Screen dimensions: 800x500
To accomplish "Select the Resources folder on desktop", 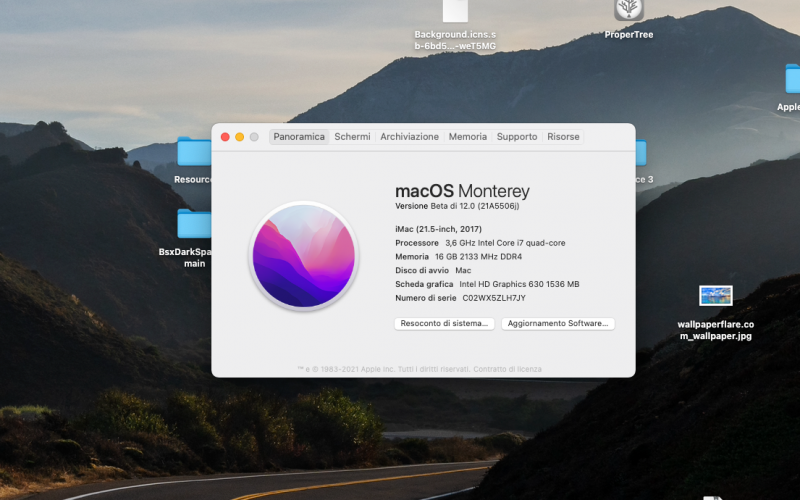I will point(194,153).
